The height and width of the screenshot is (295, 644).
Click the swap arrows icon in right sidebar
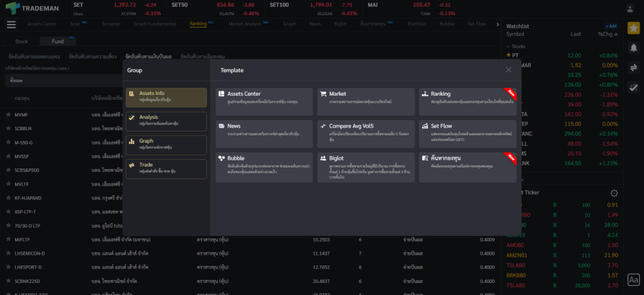(x=633, y=67)
